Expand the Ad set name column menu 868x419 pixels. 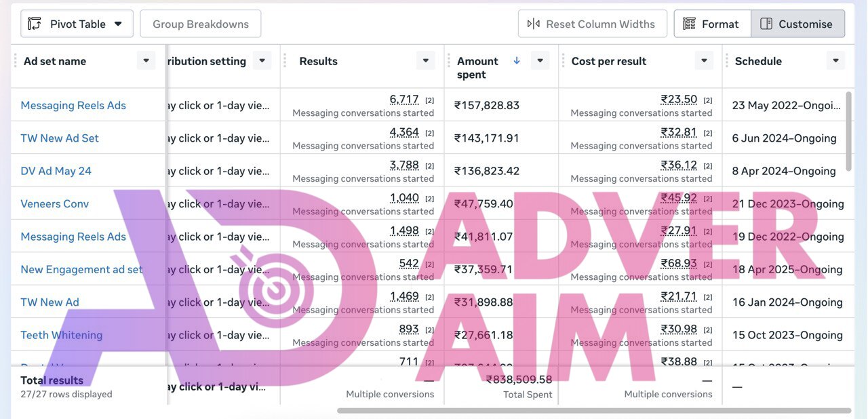[146, 61]
